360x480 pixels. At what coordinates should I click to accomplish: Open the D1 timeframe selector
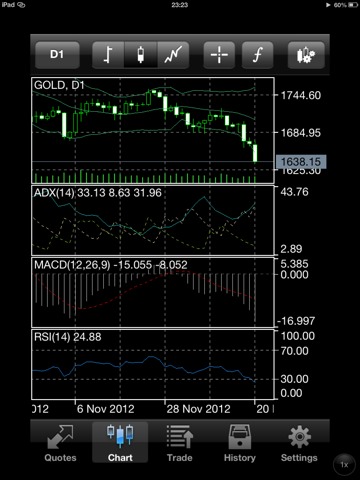57,55
